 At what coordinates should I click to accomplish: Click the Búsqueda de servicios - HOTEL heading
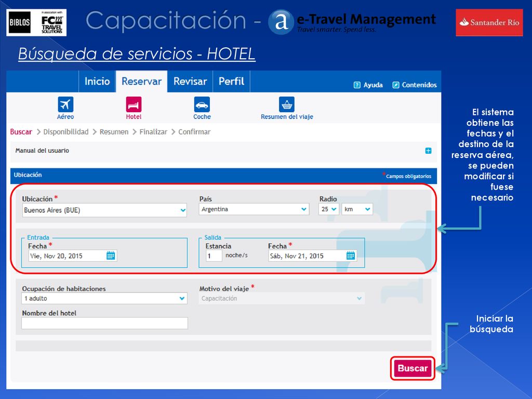[x=137, y=54]
